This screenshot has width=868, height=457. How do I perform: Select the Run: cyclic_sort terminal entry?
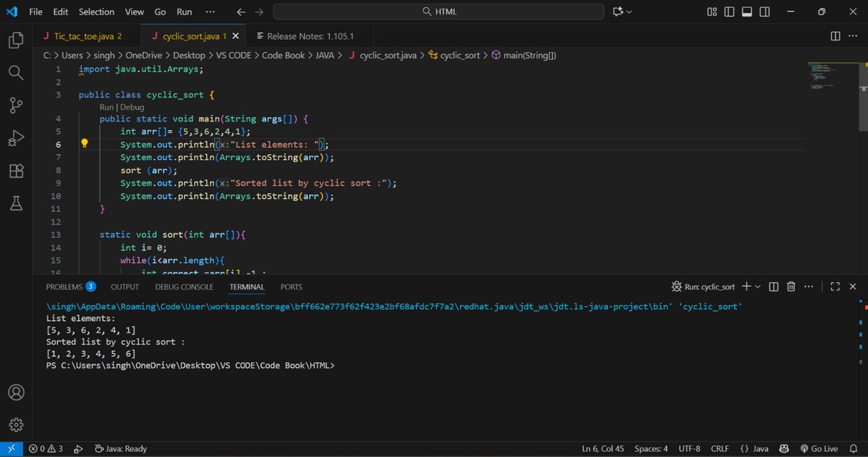pyautogui.click(x=703, y=286)
